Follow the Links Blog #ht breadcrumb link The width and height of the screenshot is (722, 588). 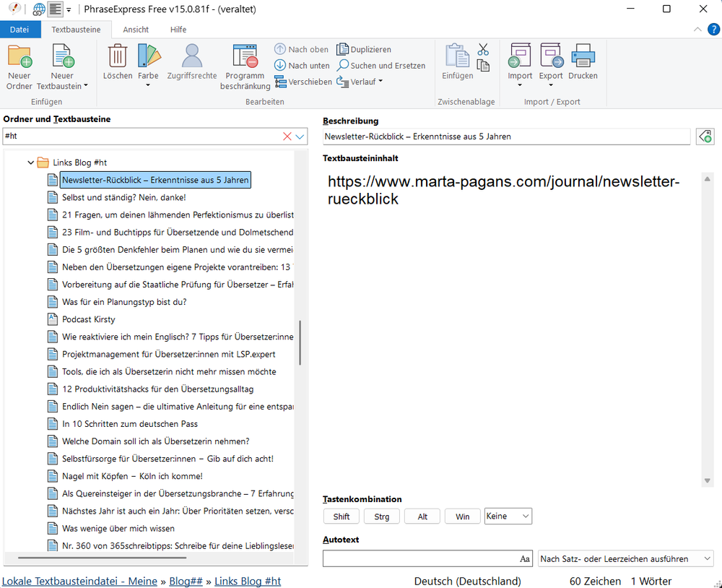(x=248, y=581)
